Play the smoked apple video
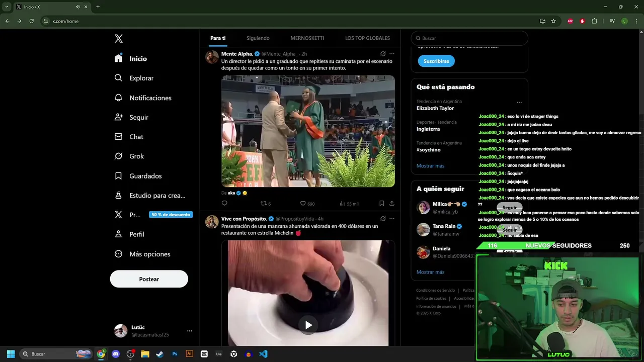644x362 pixels. pos(308,325)
